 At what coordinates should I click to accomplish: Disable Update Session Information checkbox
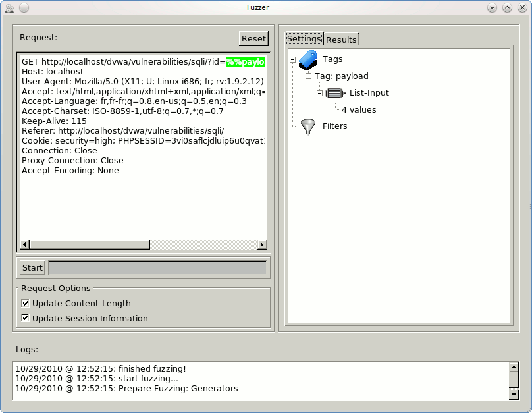(26, 318)
